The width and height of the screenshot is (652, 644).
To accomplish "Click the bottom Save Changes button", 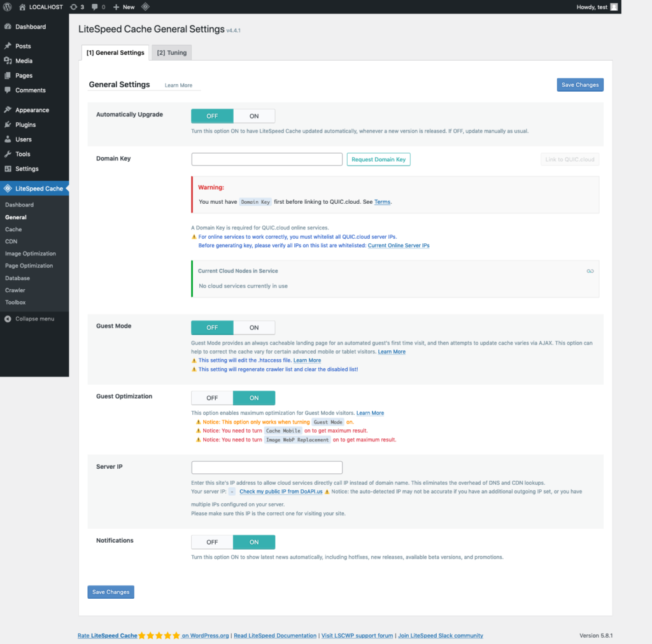I will [x=111, y=592].
